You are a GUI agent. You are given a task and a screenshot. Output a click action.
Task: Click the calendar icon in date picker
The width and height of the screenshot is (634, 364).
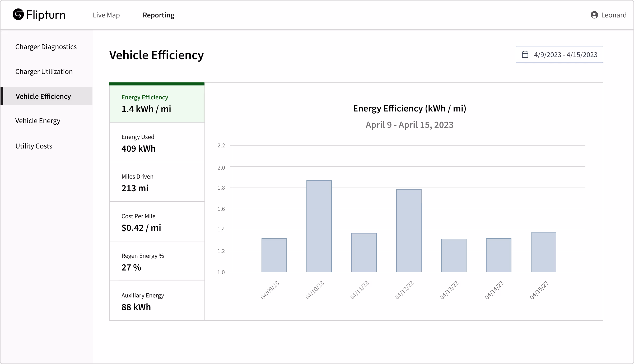525,55
